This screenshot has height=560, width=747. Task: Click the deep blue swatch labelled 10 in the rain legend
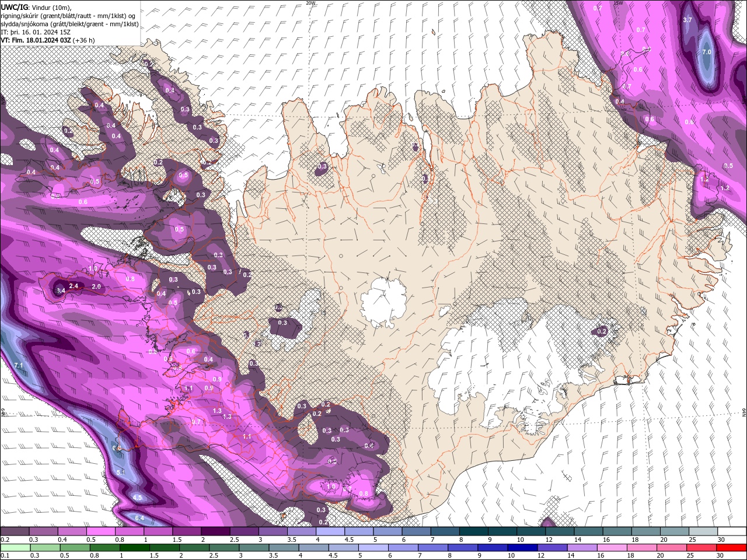point(522,548)
